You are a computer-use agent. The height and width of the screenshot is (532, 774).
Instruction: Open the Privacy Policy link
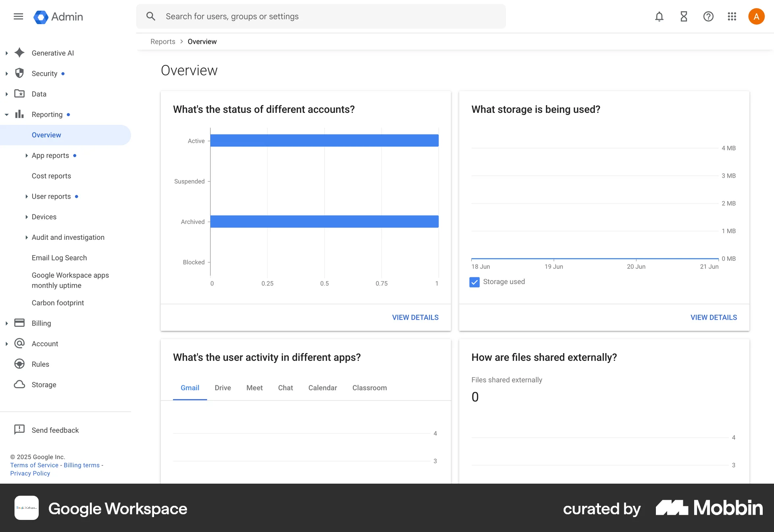[29, 473]
